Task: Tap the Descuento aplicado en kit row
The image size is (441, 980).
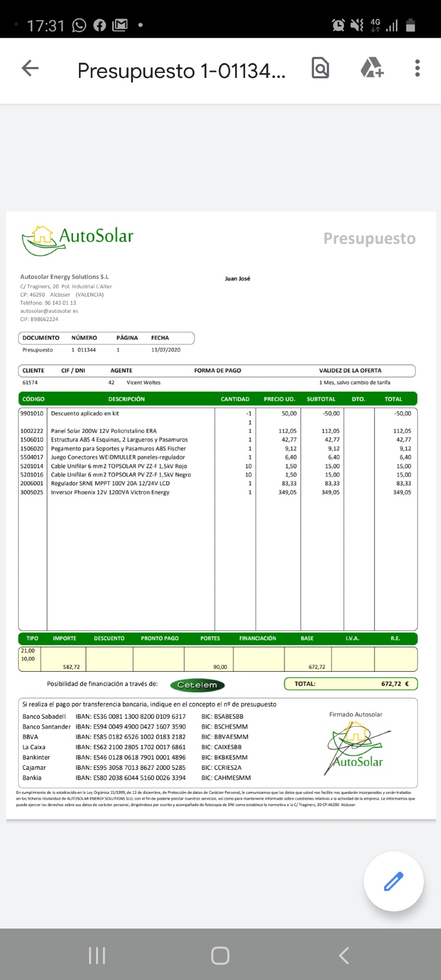Action: [x=218, y=414]
